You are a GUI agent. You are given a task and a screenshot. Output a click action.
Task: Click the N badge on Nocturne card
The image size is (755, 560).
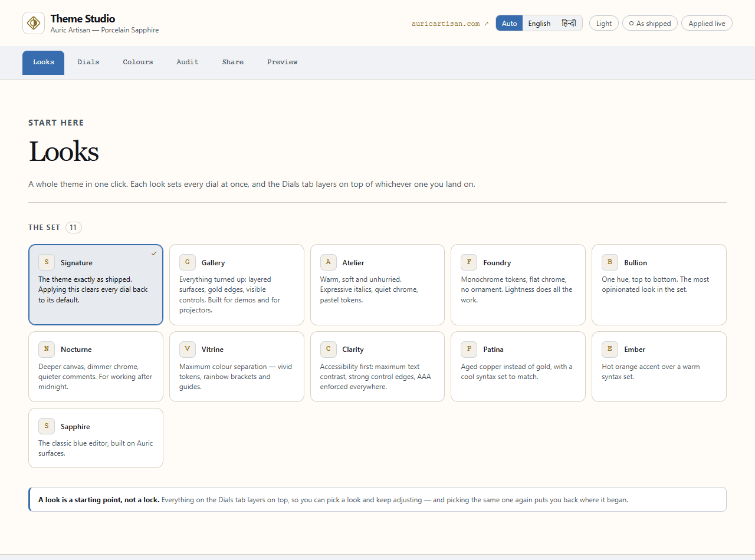tap(47, 349)
